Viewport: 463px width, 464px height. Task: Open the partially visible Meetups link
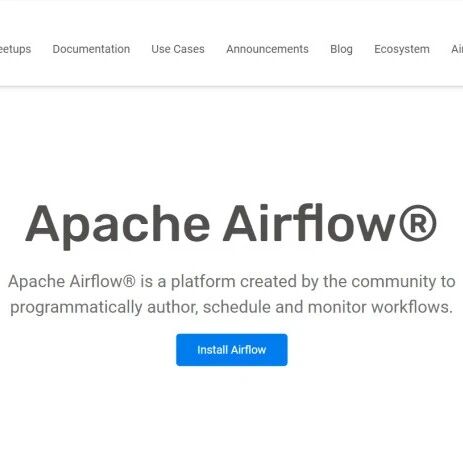point(15,49)
